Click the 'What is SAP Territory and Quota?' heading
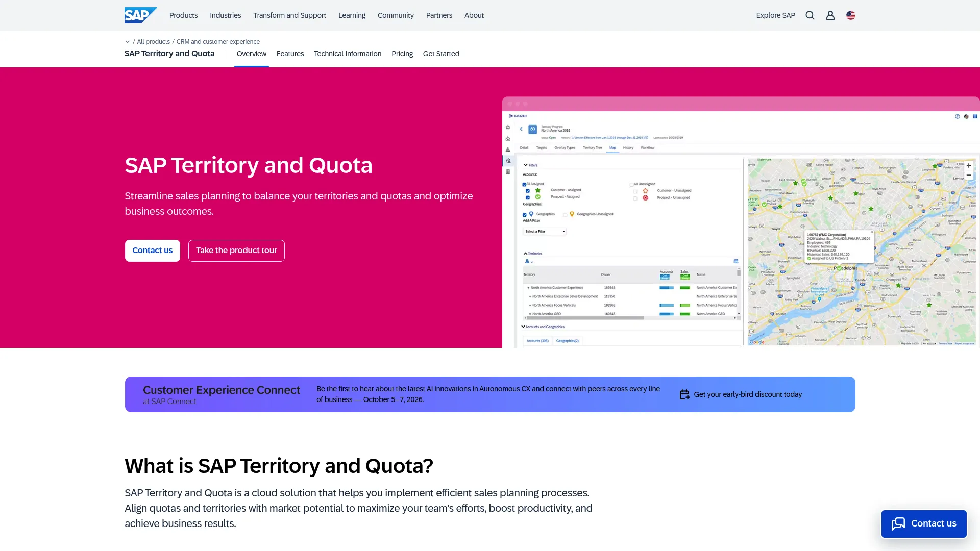Viewport: 980px width, 551px height. coord(279,466)
